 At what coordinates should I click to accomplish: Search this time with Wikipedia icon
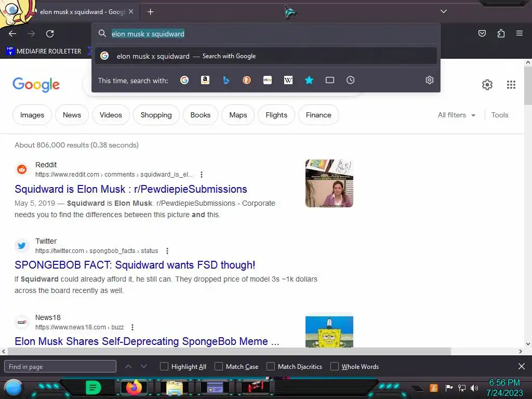tap(288, 80)
